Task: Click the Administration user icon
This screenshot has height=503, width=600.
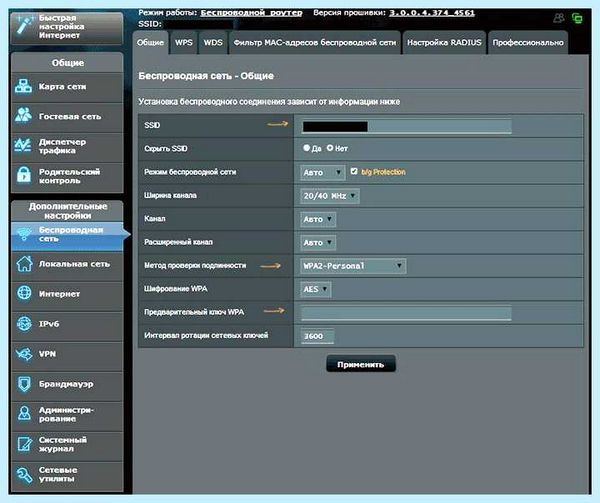Action: point(24,414)
